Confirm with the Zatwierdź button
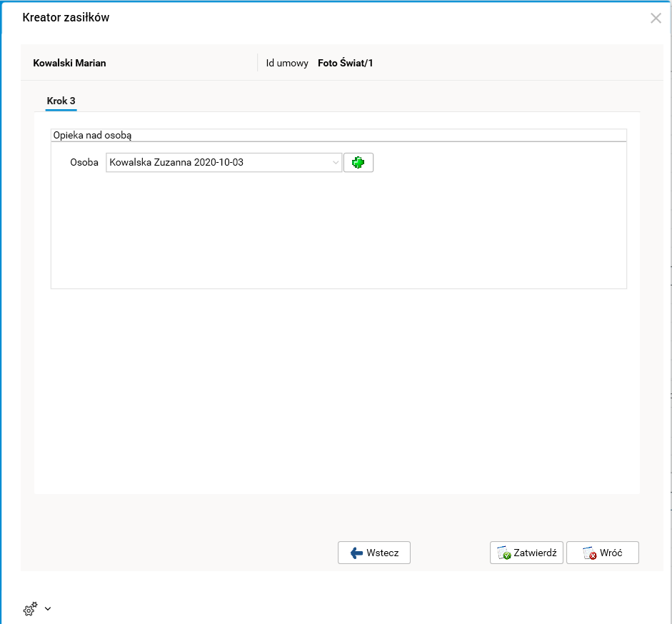 [x=526, y=553]
